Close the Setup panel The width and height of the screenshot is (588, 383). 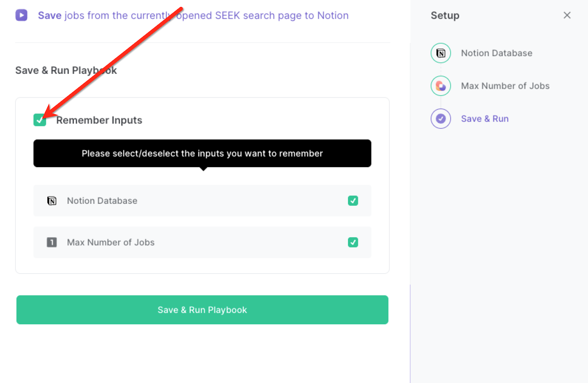click(x=567, y=15)
